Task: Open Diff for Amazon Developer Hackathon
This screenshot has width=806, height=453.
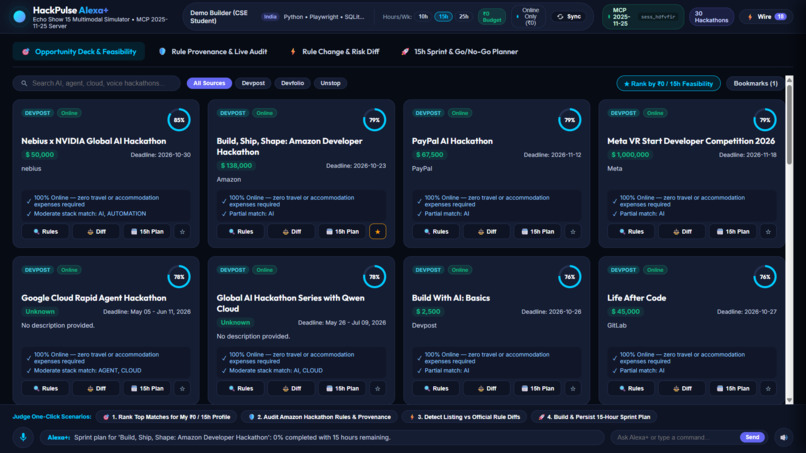Action: tap(291, 231)
